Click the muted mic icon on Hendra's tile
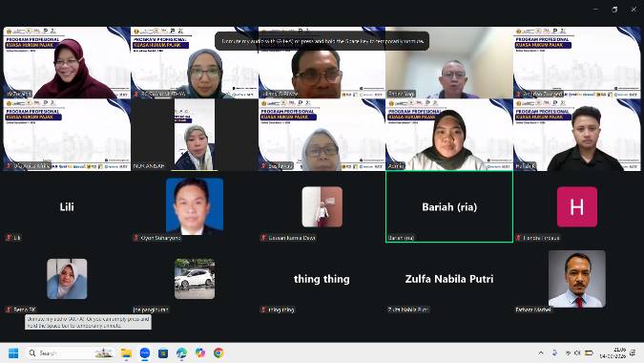644x363 pixels. (519, 238)
